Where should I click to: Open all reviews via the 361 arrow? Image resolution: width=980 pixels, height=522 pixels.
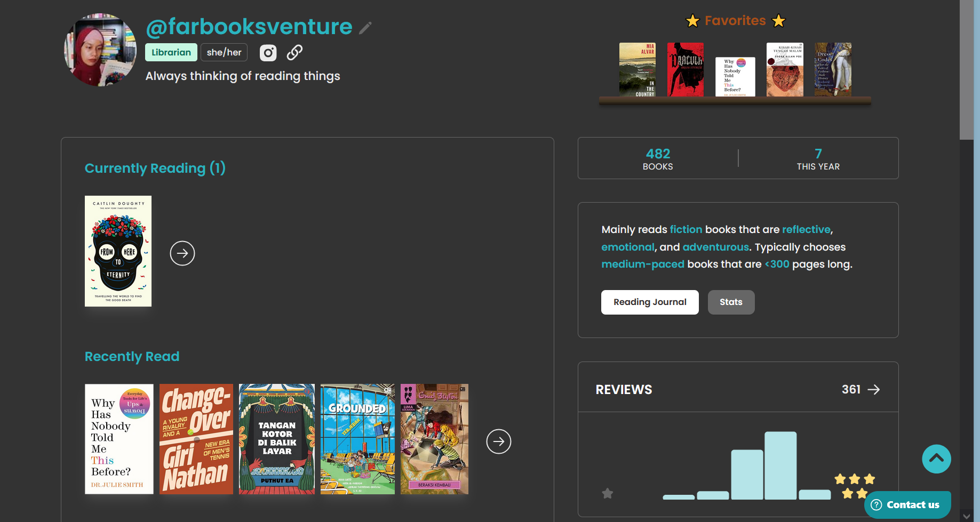pyautogui.click(x=873, y=390)
